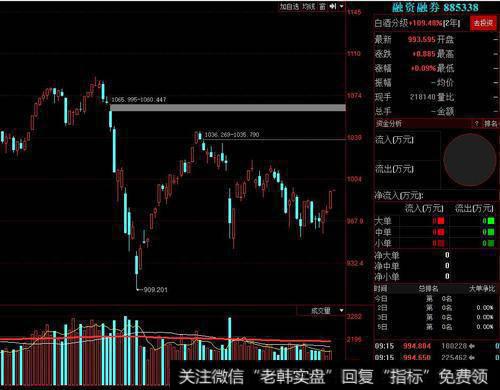Click the question mark help icon in 资金分析
The image size is (500, 390).
pyautogui.click(x=477, y=124)
